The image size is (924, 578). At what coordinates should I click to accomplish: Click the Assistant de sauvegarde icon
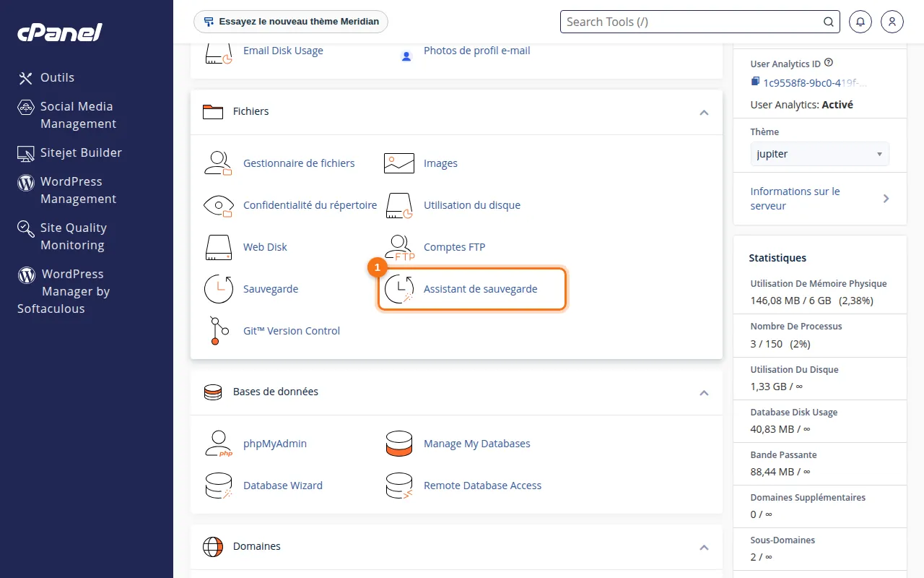[x=399, y=289]
